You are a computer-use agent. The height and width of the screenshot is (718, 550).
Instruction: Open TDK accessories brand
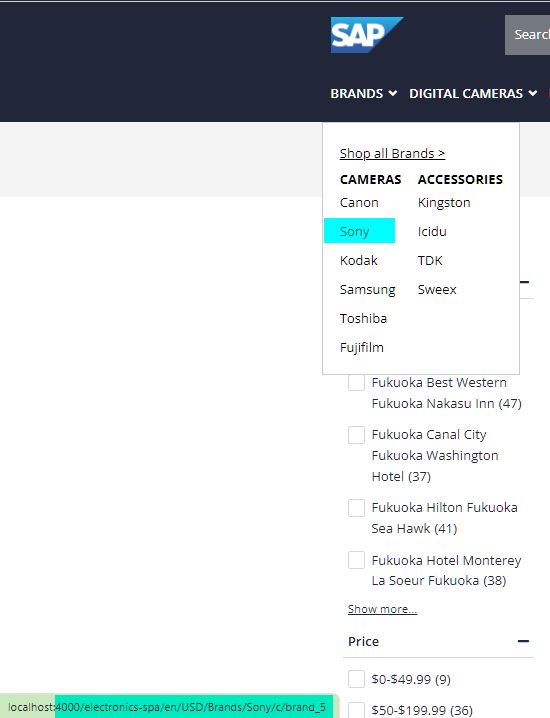pos(430,261)
